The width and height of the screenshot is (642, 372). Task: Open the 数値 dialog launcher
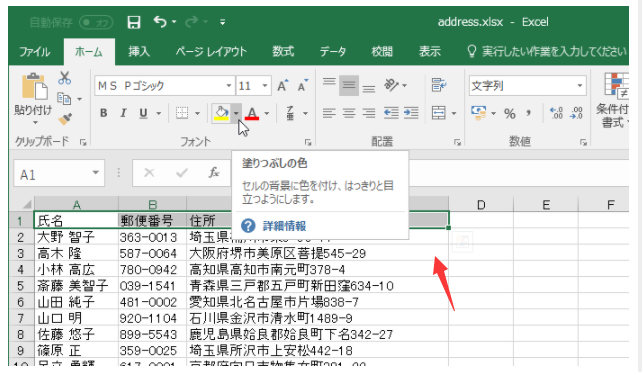point(583,142)
